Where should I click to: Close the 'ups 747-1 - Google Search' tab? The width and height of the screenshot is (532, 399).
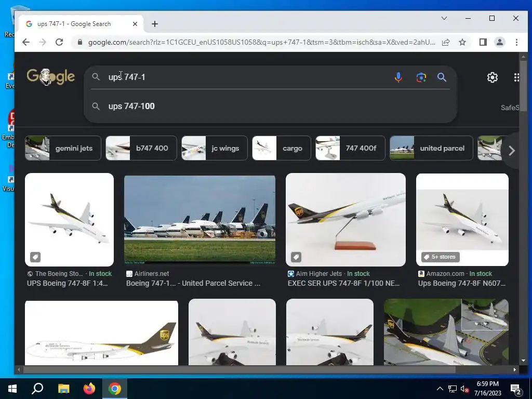click(135, 24)
